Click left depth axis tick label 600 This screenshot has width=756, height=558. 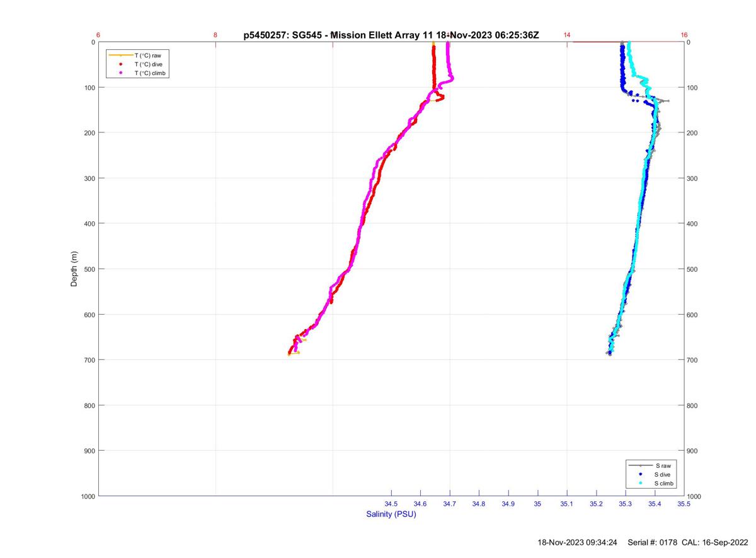[x=89, y=315]
